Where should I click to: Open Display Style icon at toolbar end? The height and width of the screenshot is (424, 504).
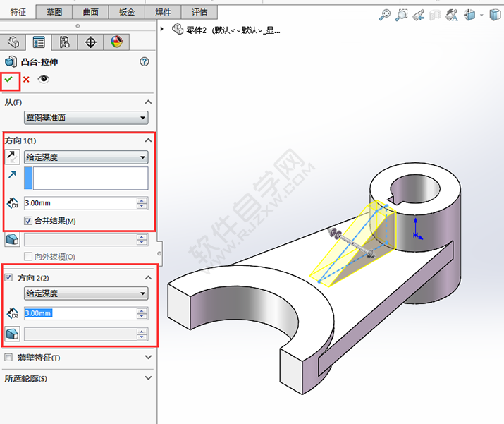[x=495, y=15]
